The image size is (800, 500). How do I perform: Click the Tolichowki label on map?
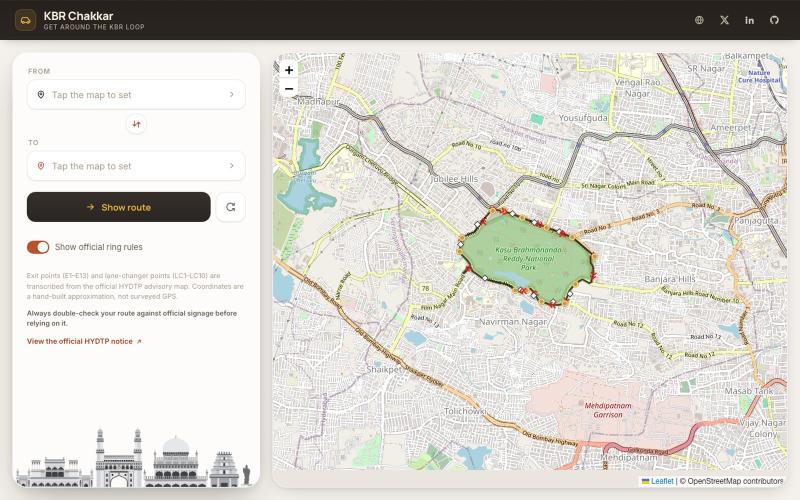[x=465, y=411]
